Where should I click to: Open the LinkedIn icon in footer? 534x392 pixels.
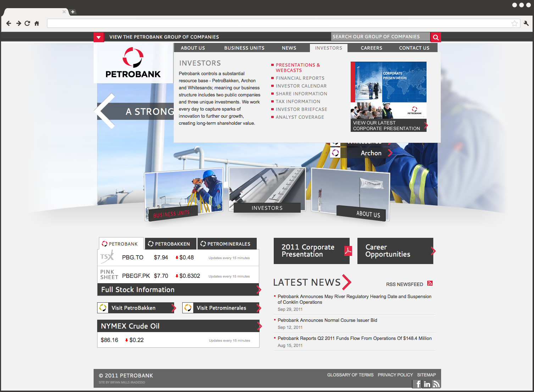click(427, 384)
